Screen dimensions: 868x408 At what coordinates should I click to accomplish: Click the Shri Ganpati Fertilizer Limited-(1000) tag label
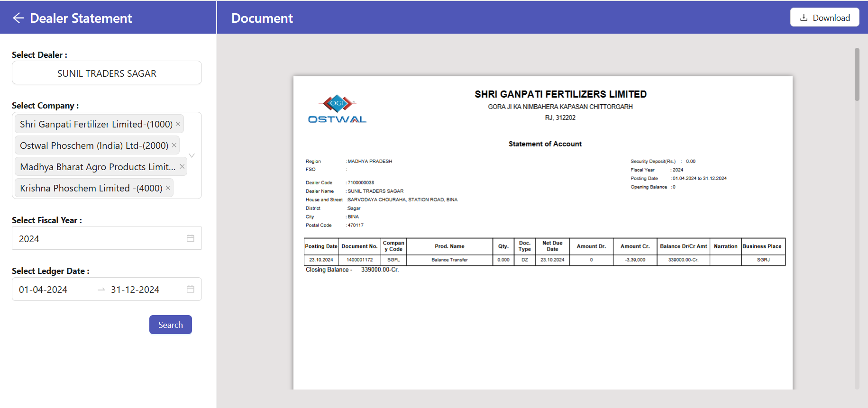point(96,124)
